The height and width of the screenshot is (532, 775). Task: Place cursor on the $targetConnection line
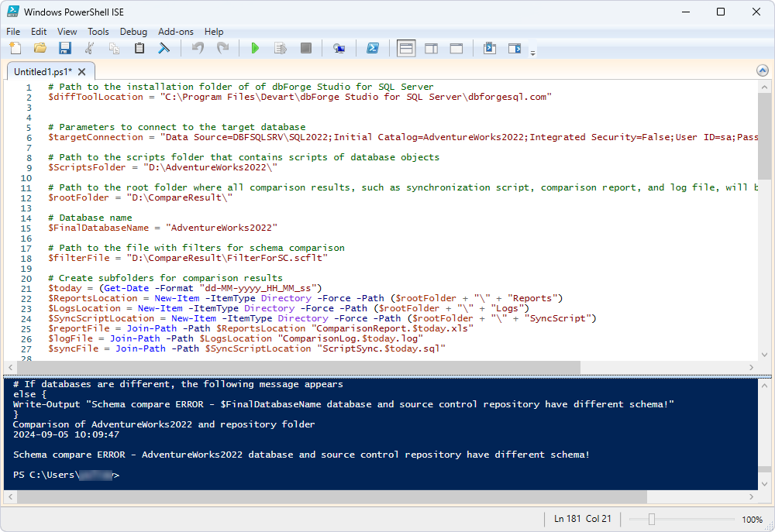(403, 137)
